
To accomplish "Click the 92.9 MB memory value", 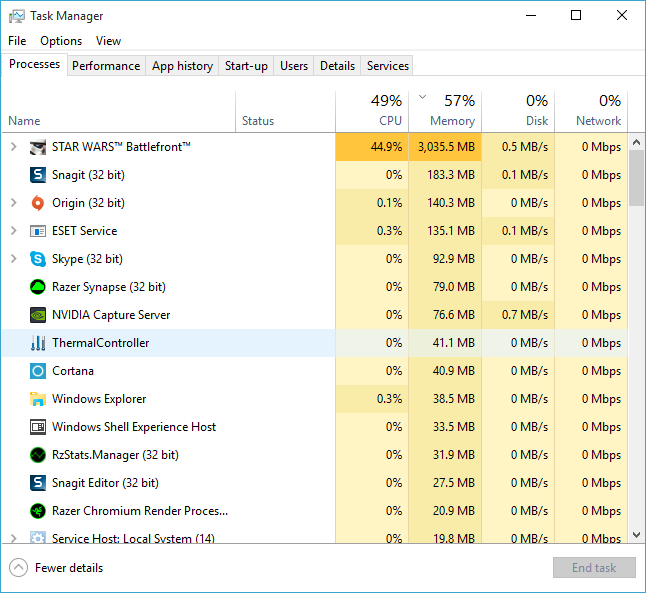I will pos(454,259).
